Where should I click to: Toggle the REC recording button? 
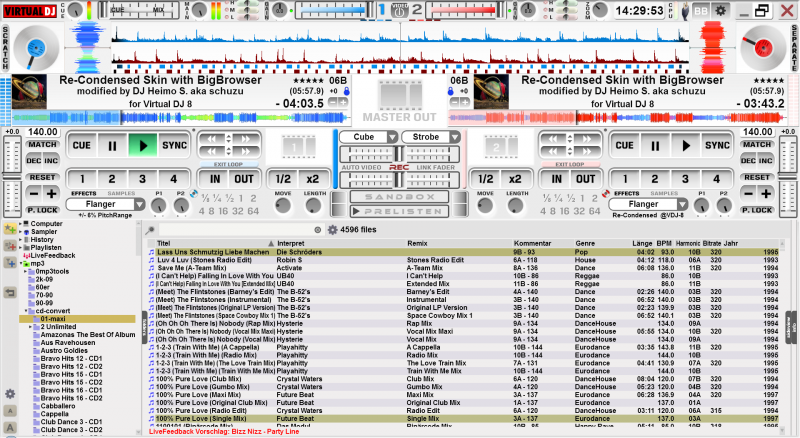click(x=399, y=167)
